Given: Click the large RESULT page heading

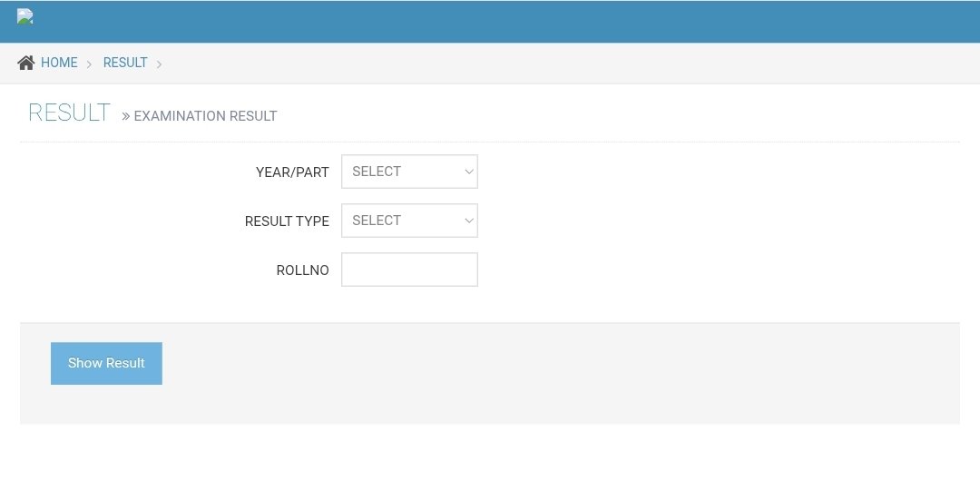Looking at the screenshot, I should (69, 113).
